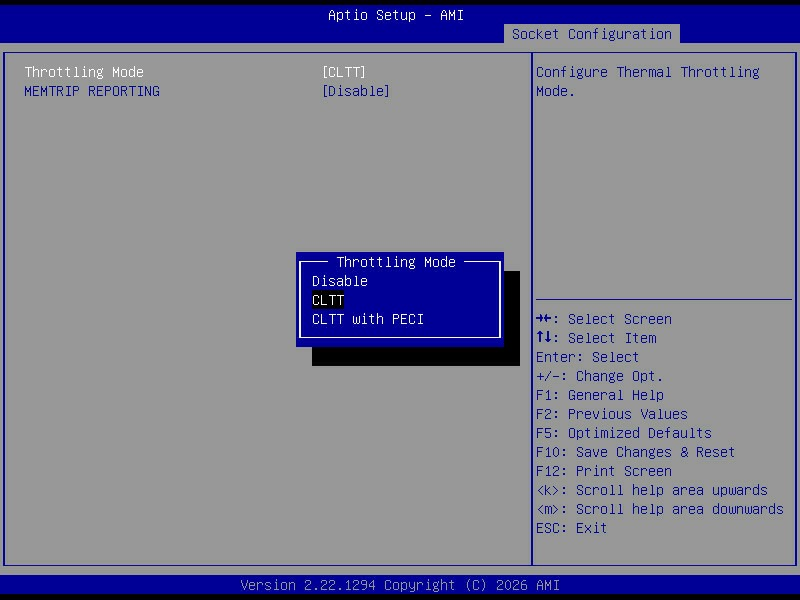
Task: Click '<m>: Scroll help area downwards' hint
Action: (x=660, y=509)
